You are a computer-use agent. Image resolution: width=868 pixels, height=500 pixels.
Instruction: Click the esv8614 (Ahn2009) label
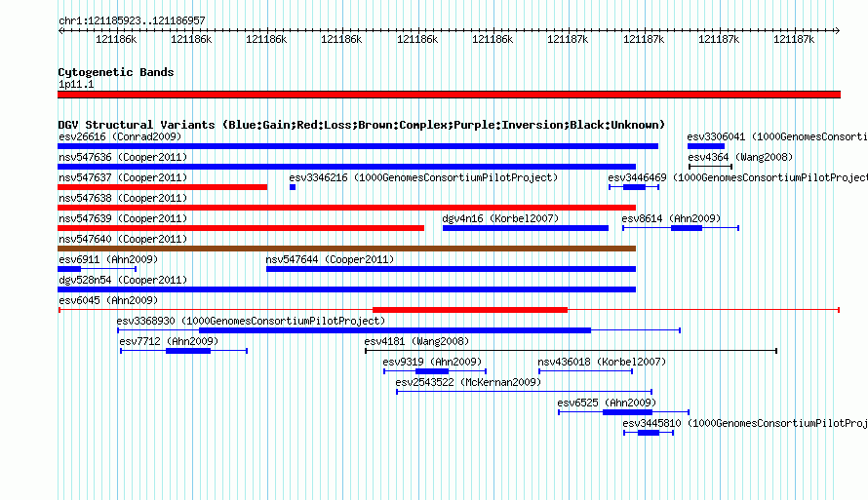pyautogui.click(x=671, y=218)
